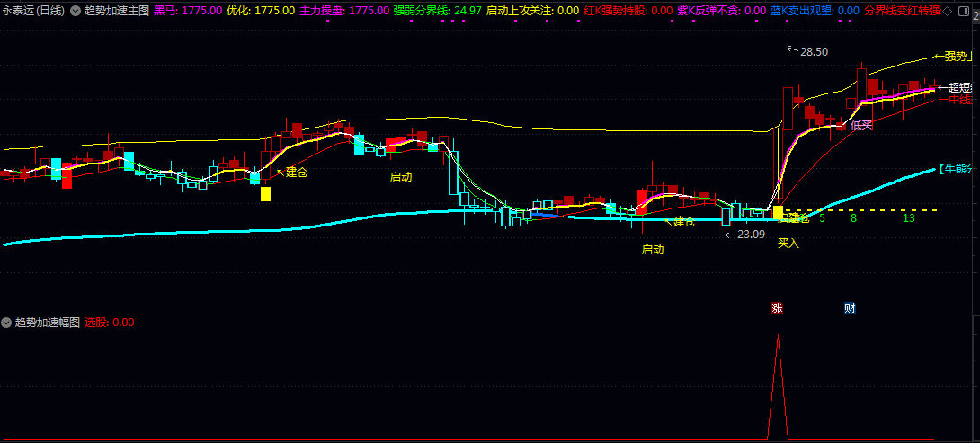The image size is (980, 443).
Task: Click the red spike peak in sub chart
Action: (x=778, y=337)
